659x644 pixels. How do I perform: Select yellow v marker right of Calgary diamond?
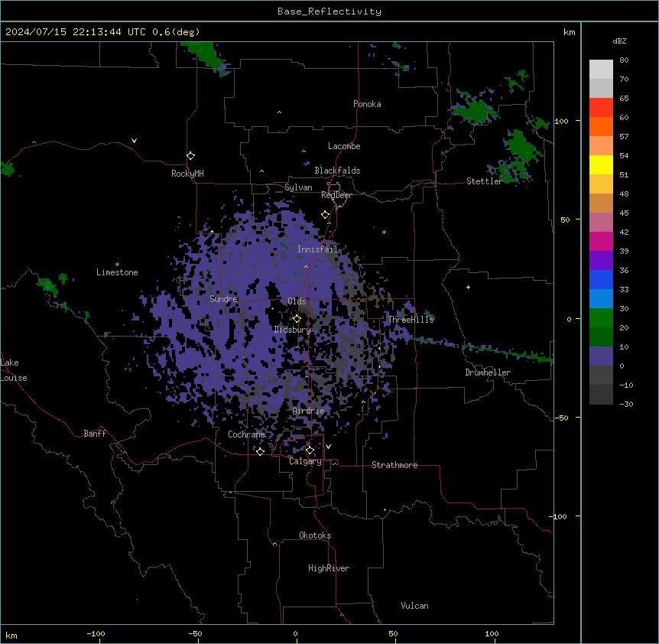[x=328, y=447]
